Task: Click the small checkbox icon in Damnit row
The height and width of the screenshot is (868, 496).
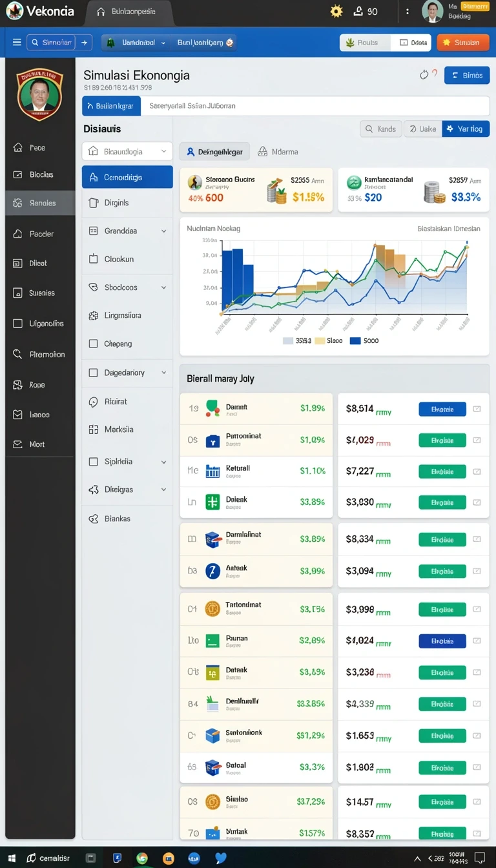Action: coord(477,409)
